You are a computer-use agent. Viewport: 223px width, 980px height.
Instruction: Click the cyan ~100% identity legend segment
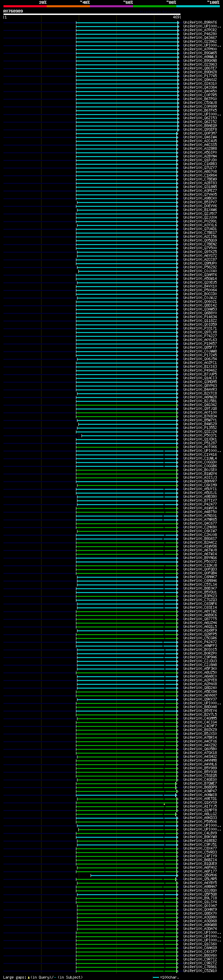pos(198,6)
